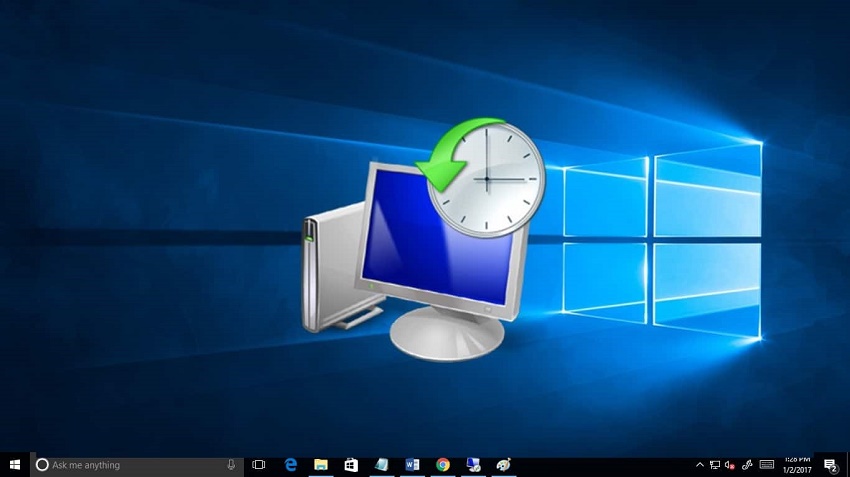Click the Cortana circle icon

[x=42, y=465]
